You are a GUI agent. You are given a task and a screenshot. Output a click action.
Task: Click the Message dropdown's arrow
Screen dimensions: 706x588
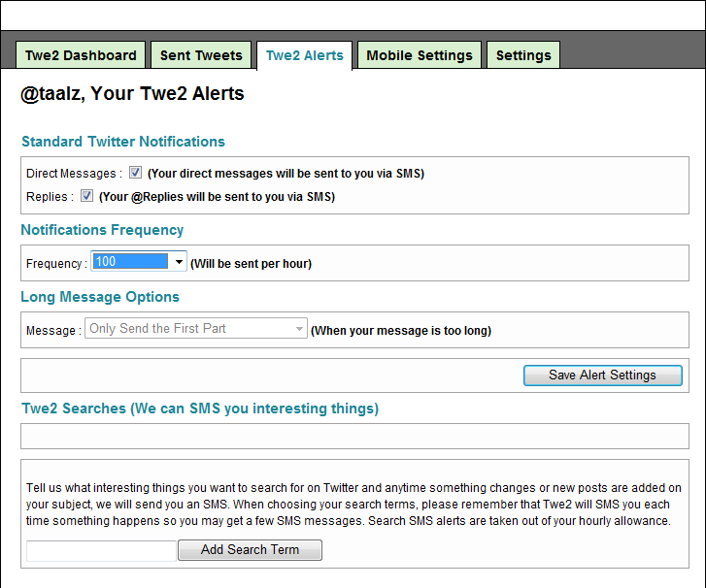pyautogui.click(x=299, y=328)
